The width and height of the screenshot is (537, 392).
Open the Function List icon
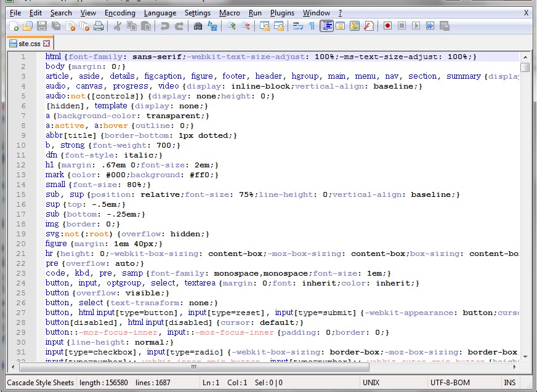coord(369,26)
